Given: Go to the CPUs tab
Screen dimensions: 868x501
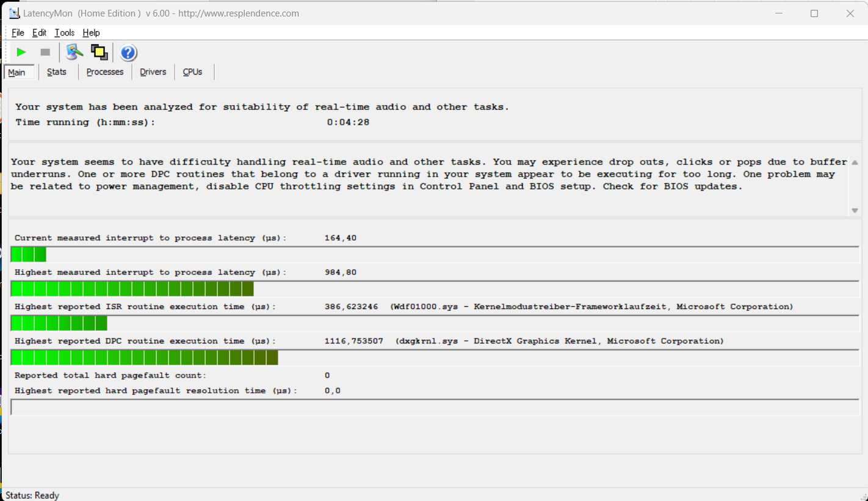Looking at the screenshot, I should pos(192,72).
